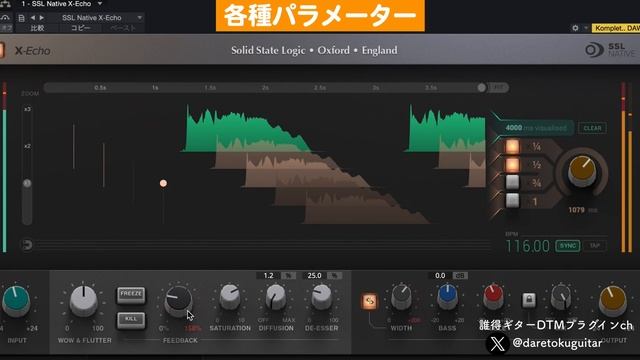Click the % unit button beside 25.0
Viewport: 640px width, 360px height.
(x=335, y=276)
